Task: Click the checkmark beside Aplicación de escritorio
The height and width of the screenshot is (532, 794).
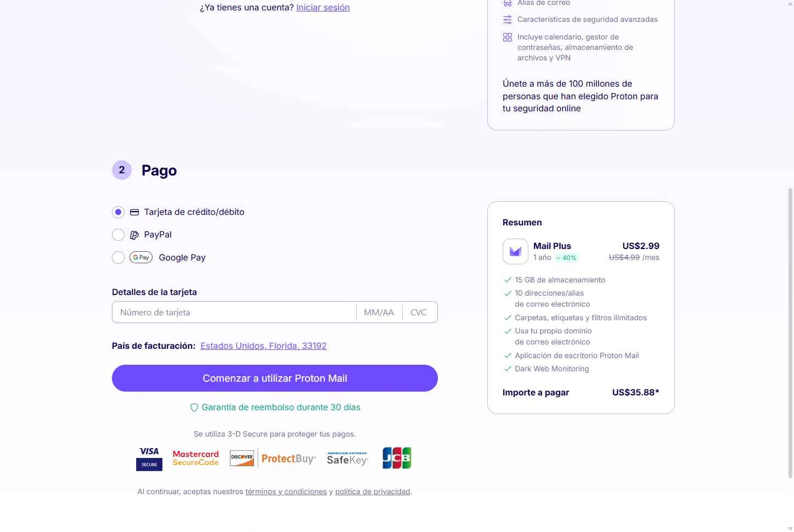Action: click(x=508, y=356)
